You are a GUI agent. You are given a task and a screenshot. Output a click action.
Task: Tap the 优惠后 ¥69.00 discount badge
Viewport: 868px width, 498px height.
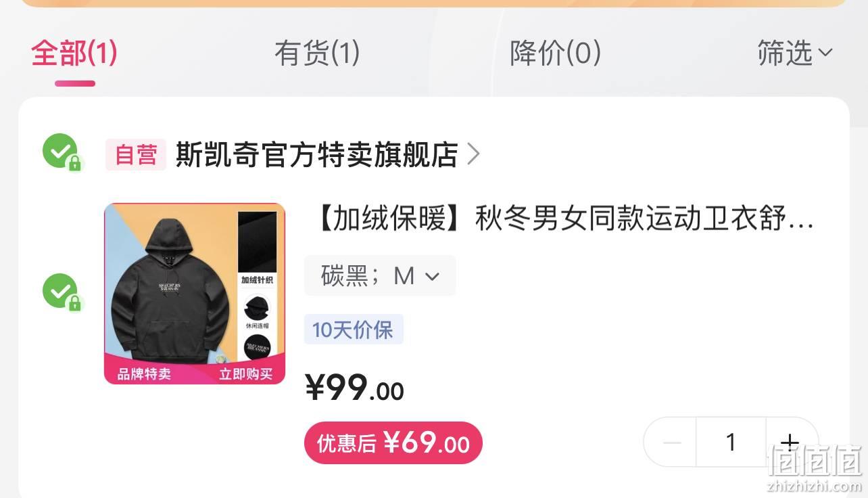(x=393, y=443)
